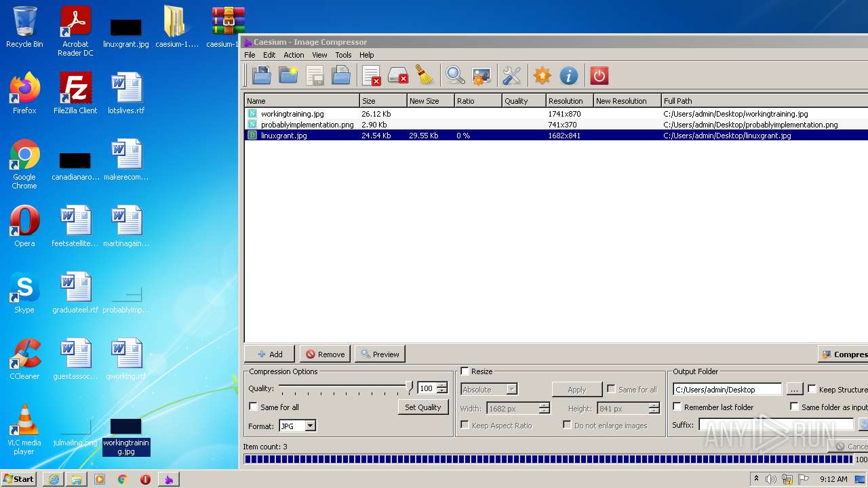Click the Quality value spinner arrows

click(442, 388)
